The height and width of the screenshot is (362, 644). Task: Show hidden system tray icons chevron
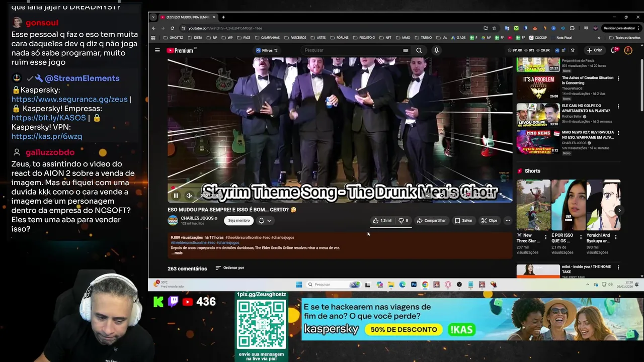point(587,285)
